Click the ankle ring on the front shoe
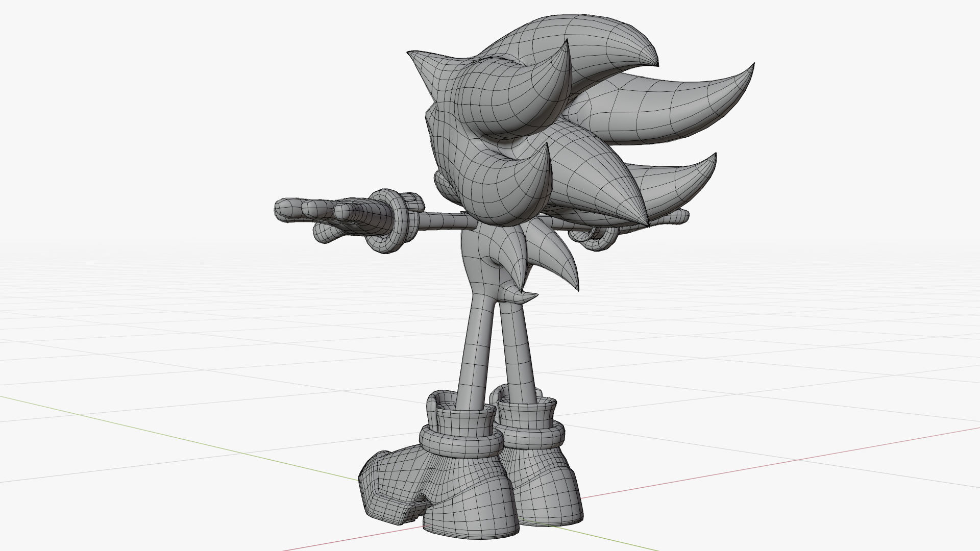 [x=460, y=440]
